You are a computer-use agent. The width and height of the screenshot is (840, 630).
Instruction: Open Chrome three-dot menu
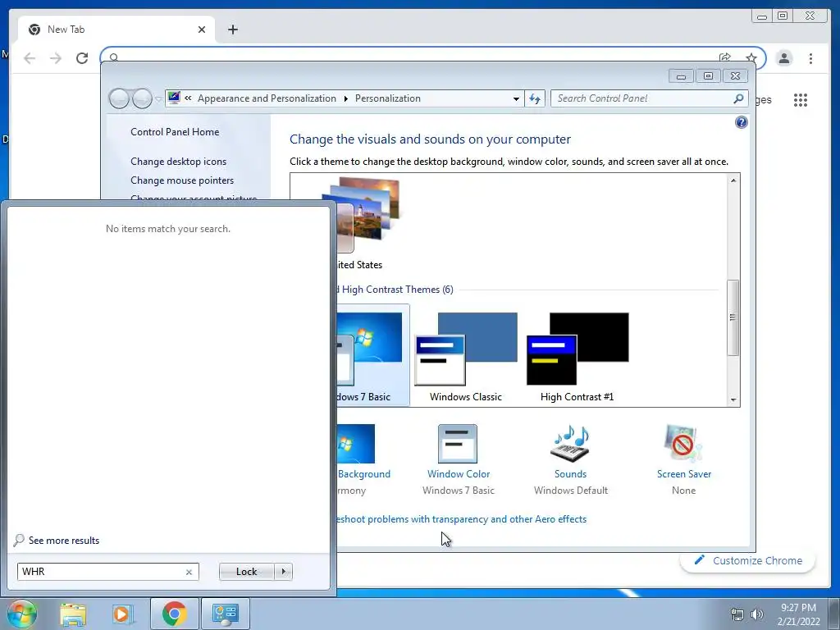(810, 58)
